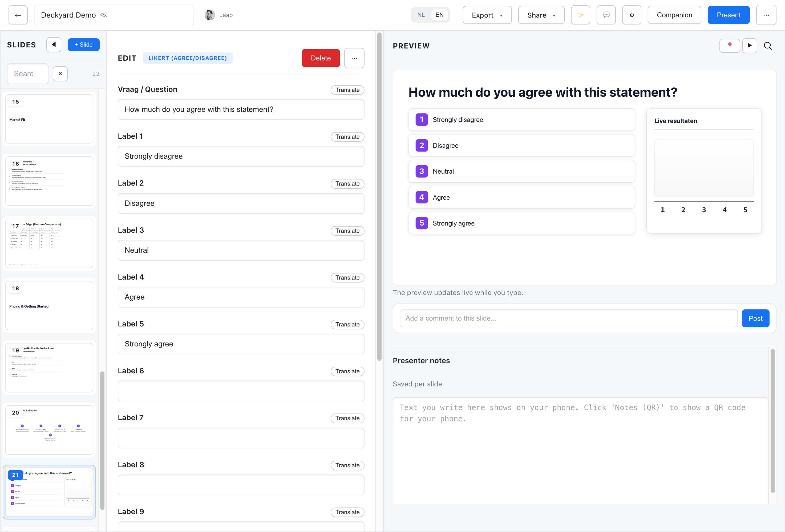The image size is (785, 532).
Task: Click the magnifier icon in Preview
Action: pyautogui.click(x=768, y=46)
